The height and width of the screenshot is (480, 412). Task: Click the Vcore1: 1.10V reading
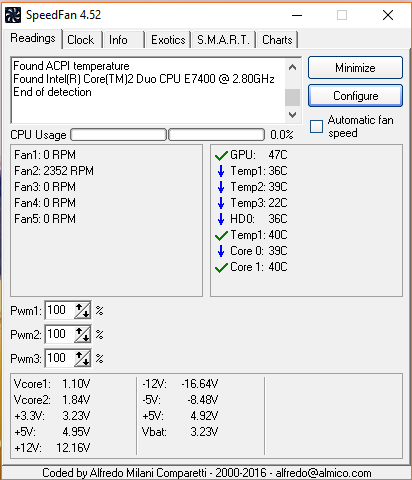(x=52, y=384)
